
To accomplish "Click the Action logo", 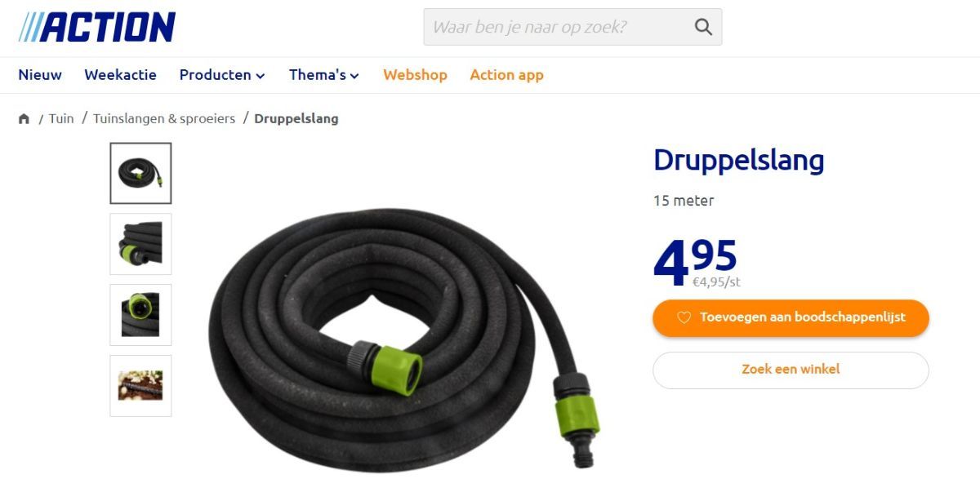I will pos(97,27).
